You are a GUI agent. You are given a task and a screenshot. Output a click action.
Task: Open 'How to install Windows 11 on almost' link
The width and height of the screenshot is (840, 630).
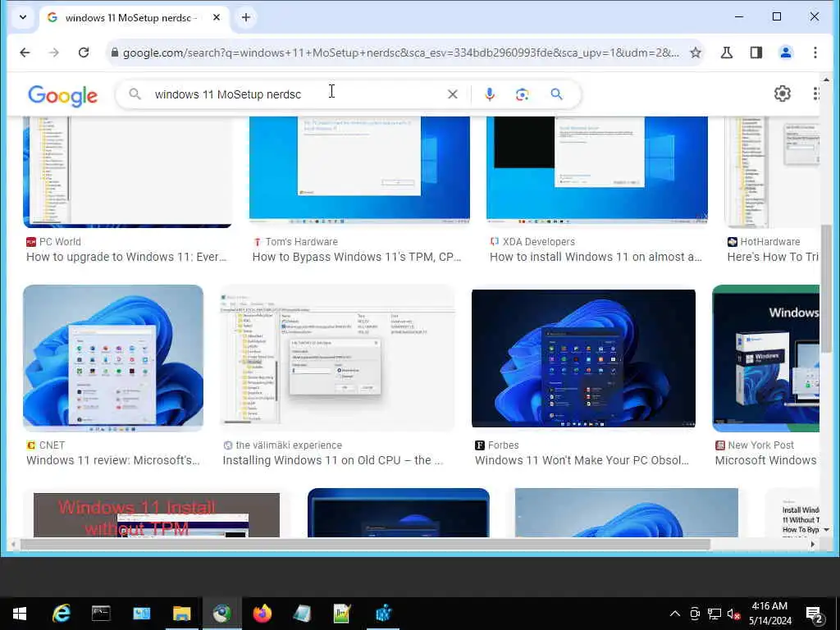coord(596,257)
